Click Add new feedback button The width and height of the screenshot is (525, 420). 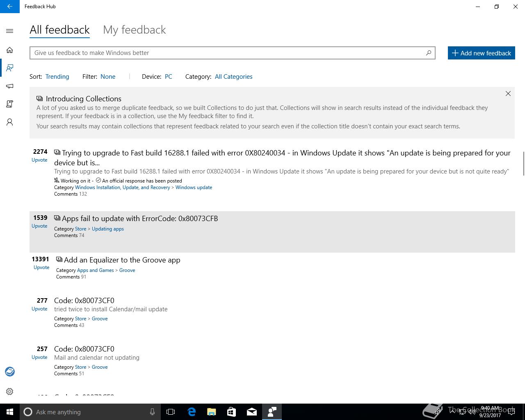[x=481, y=53]
